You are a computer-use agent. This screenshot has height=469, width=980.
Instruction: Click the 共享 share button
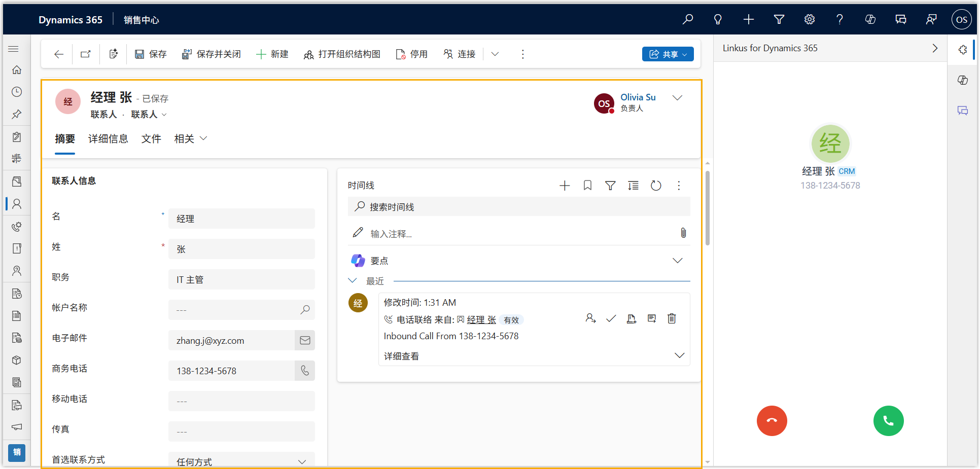668,54
